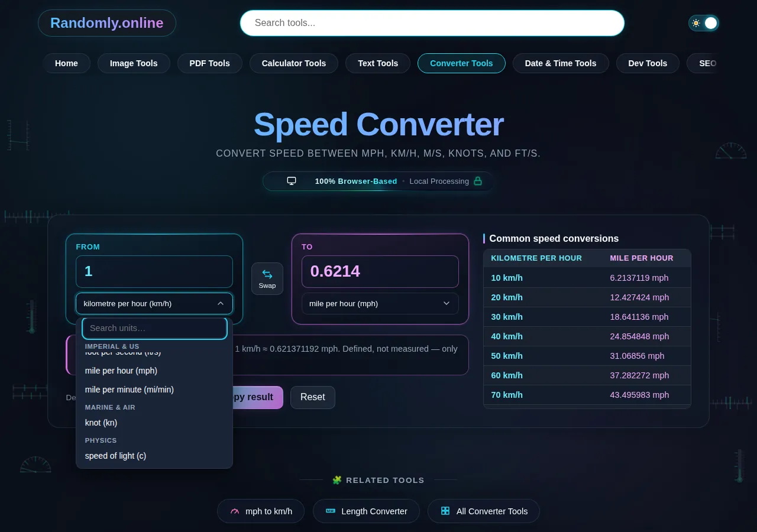Click the Reset button
Screen dimensions: 757x532
[x=313, y=397]
